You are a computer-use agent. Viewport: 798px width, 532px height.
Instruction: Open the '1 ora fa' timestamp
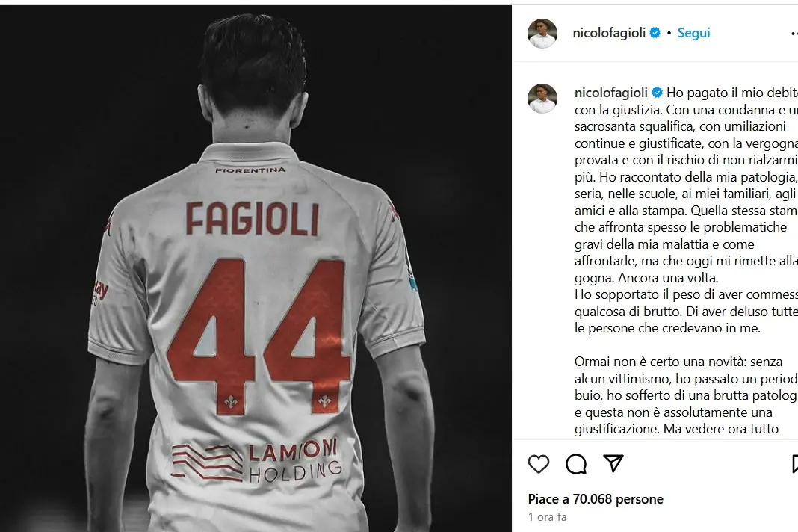pyautogui.click(x=547, y=517)
